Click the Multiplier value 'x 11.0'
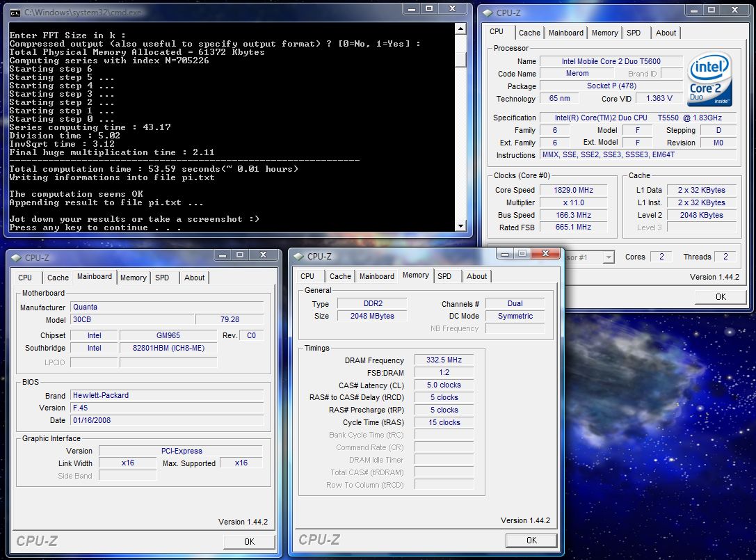 [x=573, y=202]
